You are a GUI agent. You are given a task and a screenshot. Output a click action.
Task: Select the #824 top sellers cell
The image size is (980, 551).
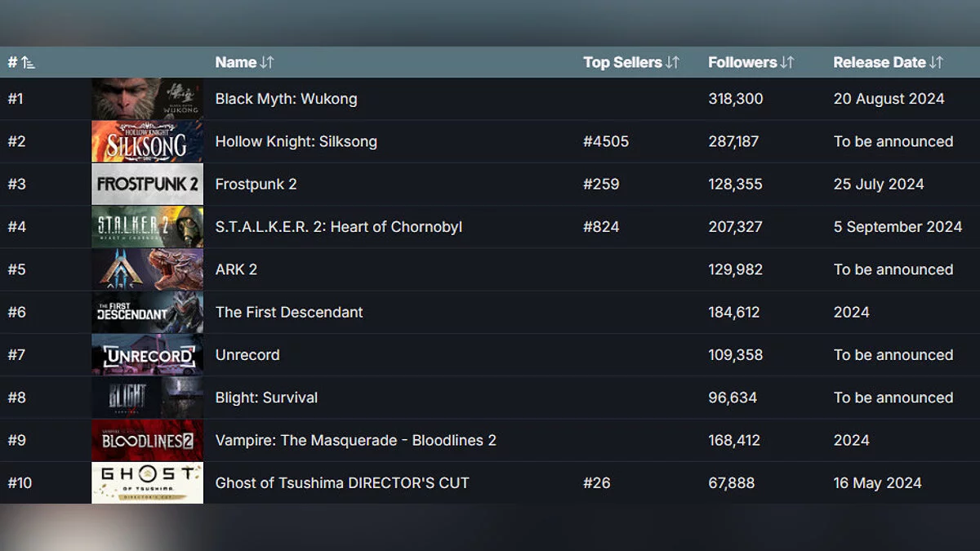point(601,227)
